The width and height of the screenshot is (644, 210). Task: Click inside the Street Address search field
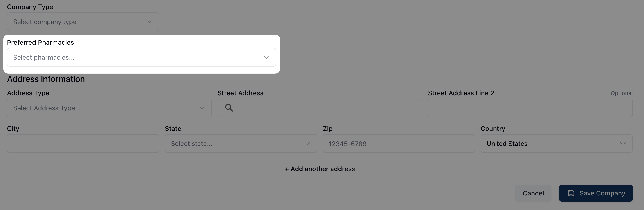point(325,108)
